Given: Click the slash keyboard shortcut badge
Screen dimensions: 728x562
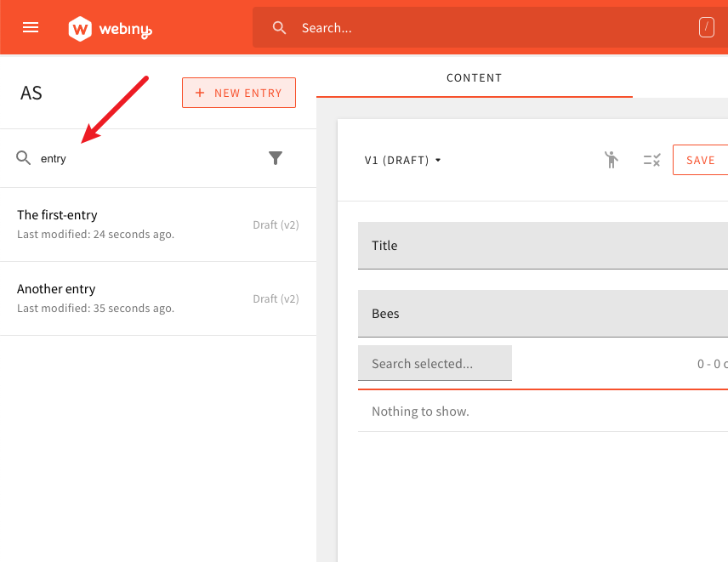Looking at the screenshot, I should (707, 27).
